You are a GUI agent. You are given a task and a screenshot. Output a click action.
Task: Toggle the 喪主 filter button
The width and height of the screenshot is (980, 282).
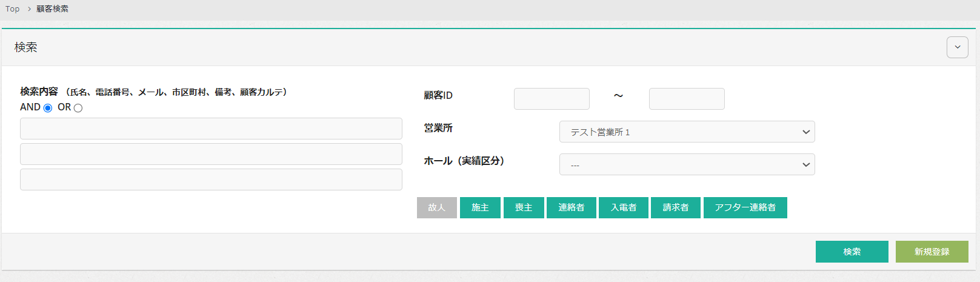point(524,207)
